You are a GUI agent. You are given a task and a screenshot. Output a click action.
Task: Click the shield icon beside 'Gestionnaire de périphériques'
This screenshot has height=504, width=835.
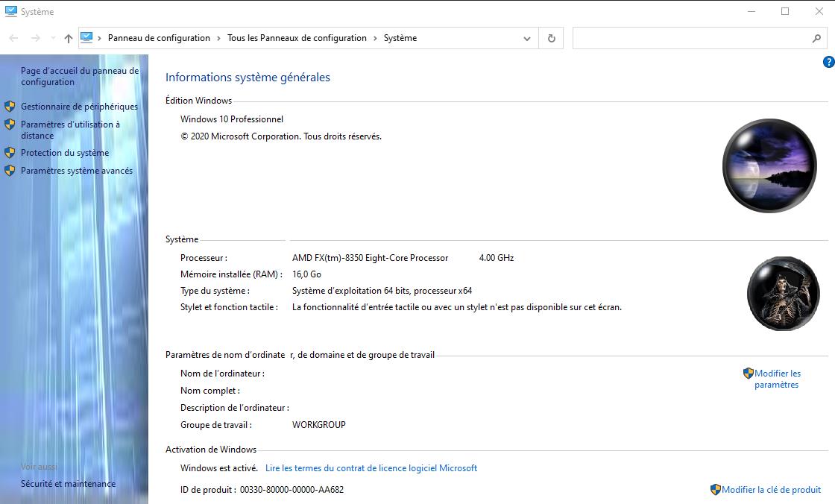tap(10, 106)
